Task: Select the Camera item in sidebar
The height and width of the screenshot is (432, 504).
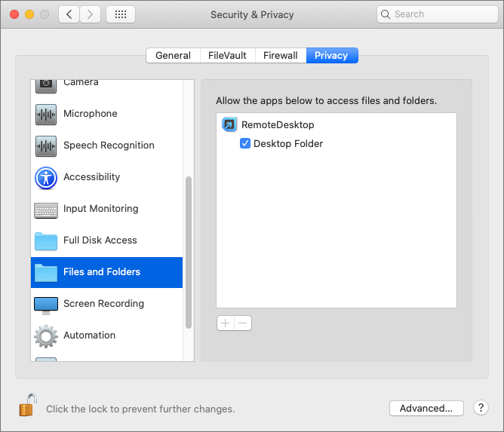Action: [81, 83]
